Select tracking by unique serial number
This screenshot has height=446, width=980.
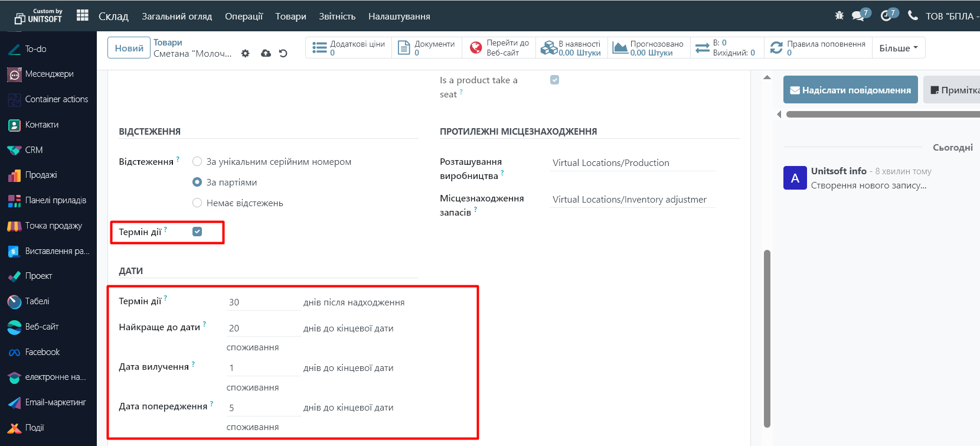click(197, 162)
